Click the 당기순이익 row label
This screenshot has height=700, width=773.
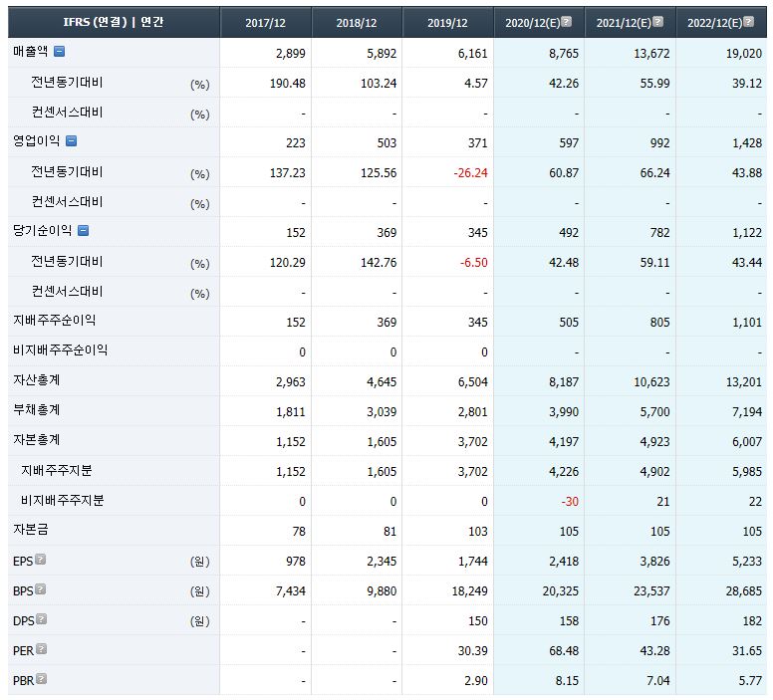(x=43, y=231)
